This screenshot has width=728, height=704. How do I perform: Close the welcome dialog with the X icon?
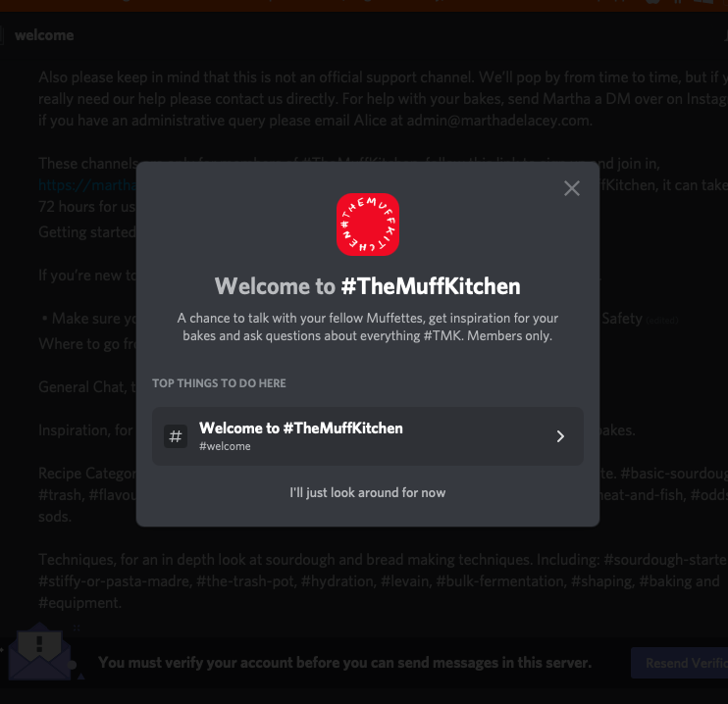(572, 188)
